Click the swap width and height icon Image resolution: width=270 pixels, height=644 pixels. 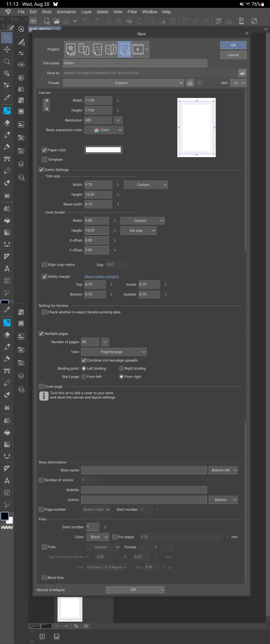tap(46, 105)
